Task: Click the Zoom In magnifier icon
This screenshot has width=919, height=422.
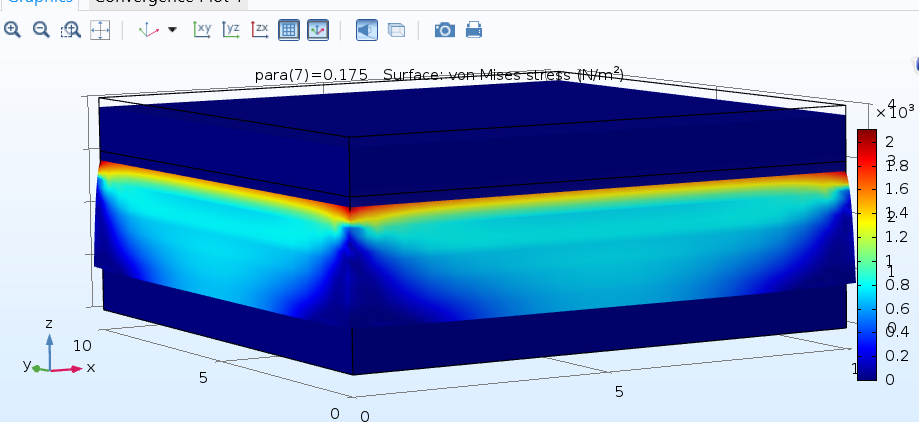Action: coord(12,30)
